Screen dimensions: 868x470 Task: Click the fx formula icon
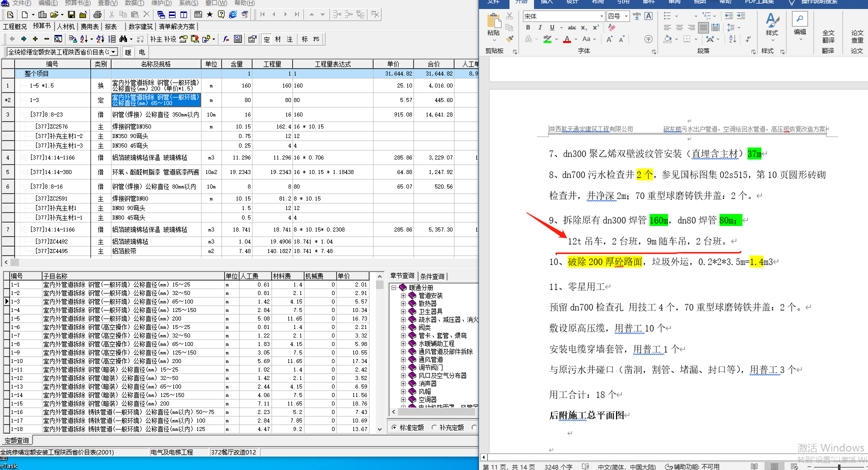click(x=226, y=38)
